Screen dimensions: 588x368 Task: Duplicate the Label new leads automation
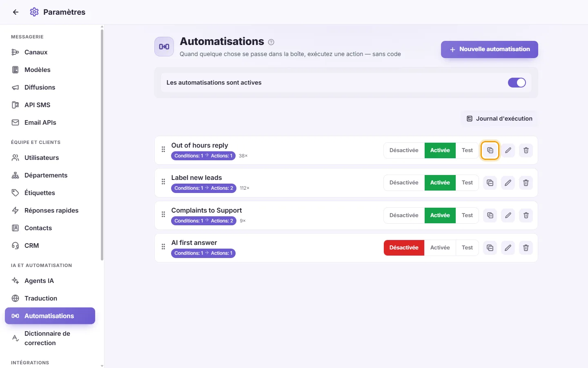coord(490,183)
